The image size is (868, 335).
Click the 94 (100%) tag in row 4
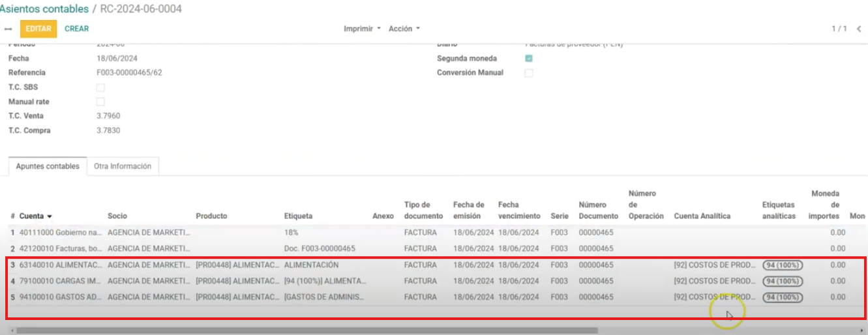click(783, 282)
